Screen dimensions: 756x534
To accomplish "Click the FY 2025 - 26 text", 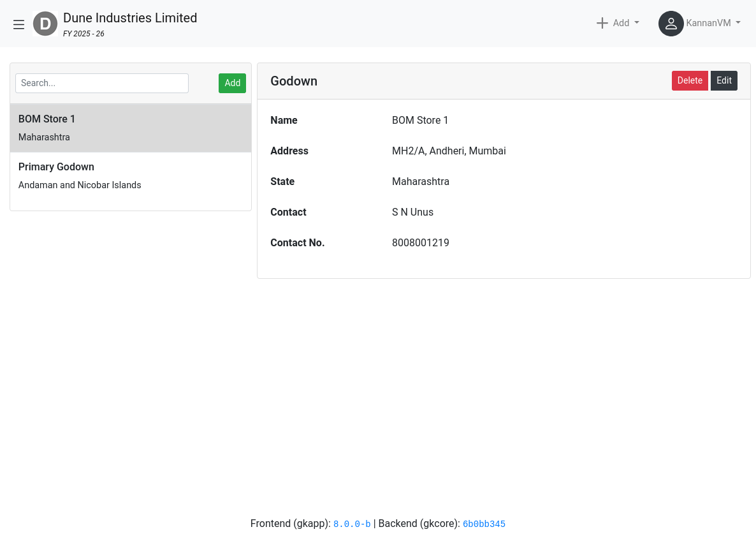I will [x=84, y=34].
